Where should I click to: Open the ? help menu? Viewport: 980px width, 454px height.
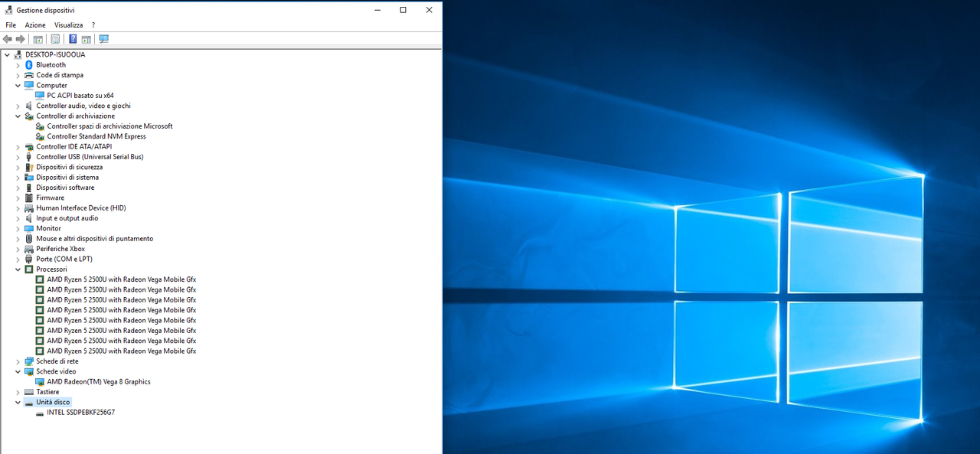[93, 25]
